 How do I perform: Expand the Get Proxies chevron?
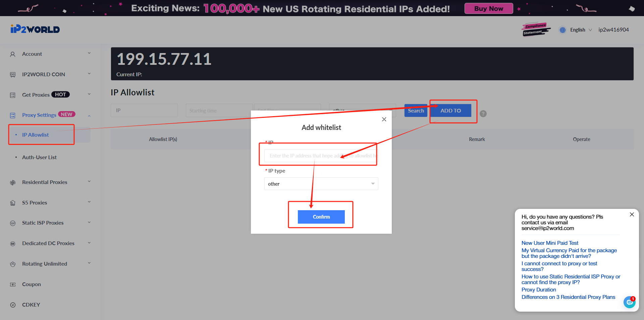[x=89, y=94]
